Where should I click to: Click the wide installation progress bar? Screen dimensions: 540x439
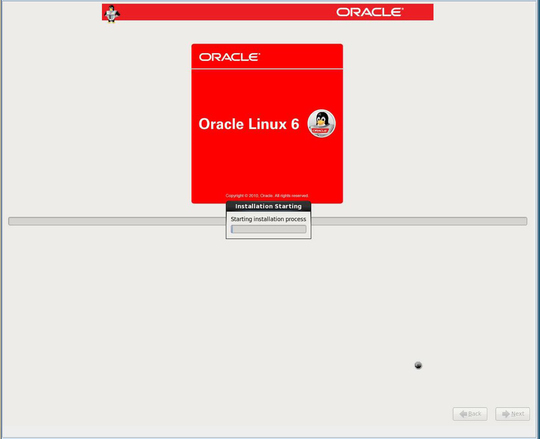268,221
